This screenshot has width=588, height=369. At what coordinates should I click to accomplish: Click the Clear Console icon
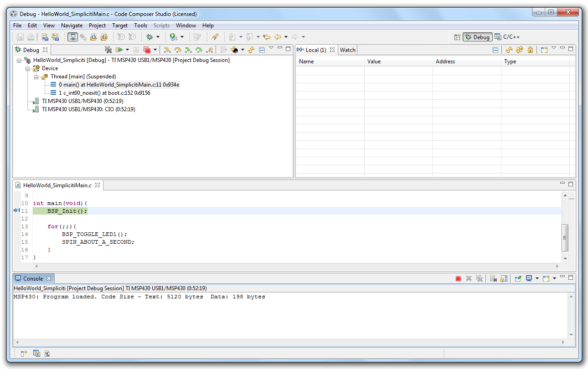(493, 278)
